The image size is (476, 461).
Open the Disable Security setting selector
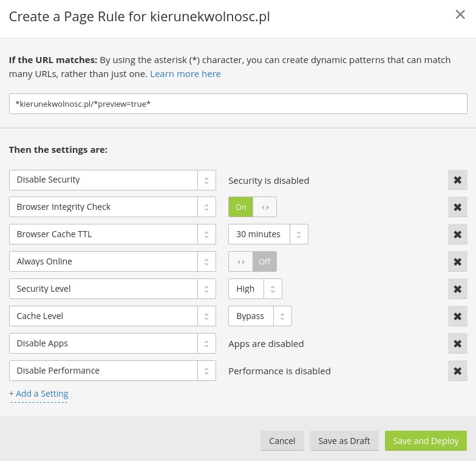(112, 180)
